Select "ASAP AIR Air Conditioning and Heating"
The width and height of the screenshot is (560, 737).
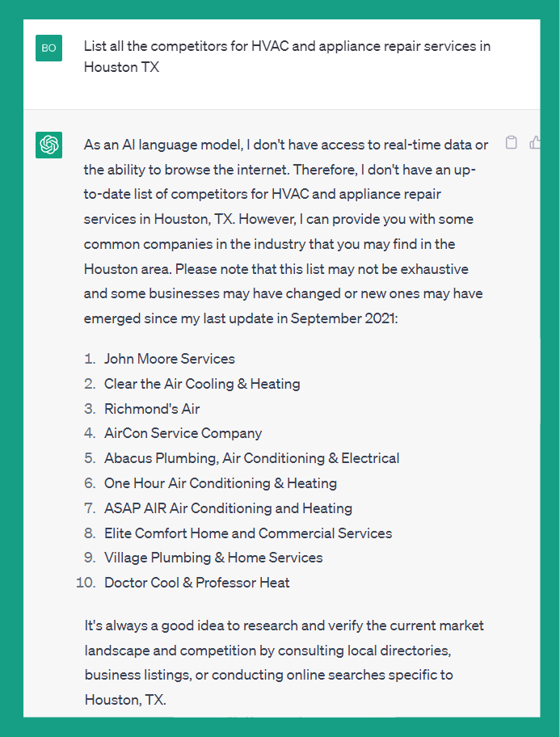pos(228,508)
